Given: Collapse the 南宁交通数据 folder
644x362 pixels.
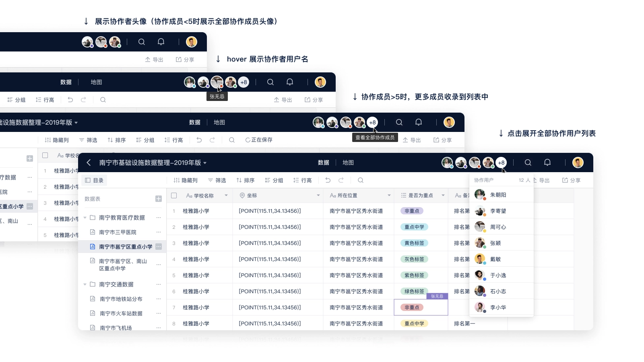Looking at the screenshot, I should (85, 284).
